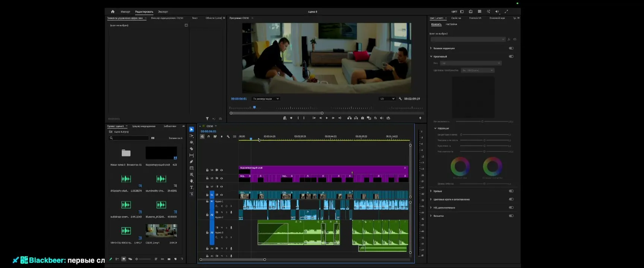Switch to the Edit (Редактировать) tab
The height and width of the screenshot is (268, 644).
pyautogui.click(x=144, y=12)
